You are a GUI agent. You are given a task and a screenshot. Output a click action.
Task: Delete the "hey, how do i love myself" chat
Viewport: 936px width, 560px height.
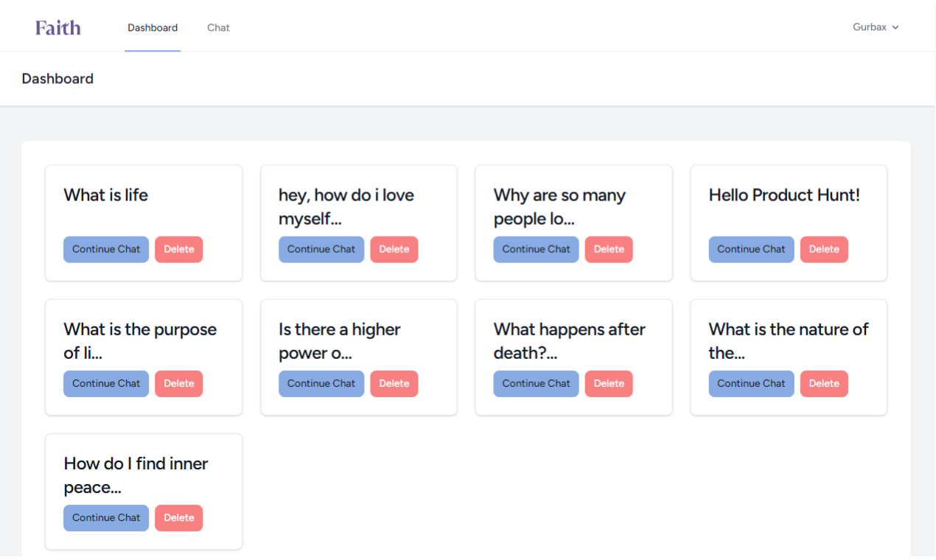tap(394, 249)
